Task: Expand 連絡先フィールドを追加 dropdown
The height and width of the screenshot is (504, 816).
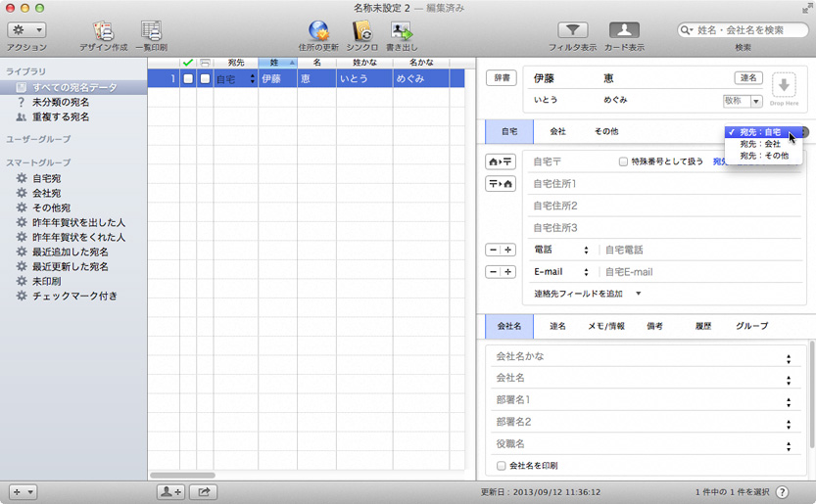Action: pos(638,293)
